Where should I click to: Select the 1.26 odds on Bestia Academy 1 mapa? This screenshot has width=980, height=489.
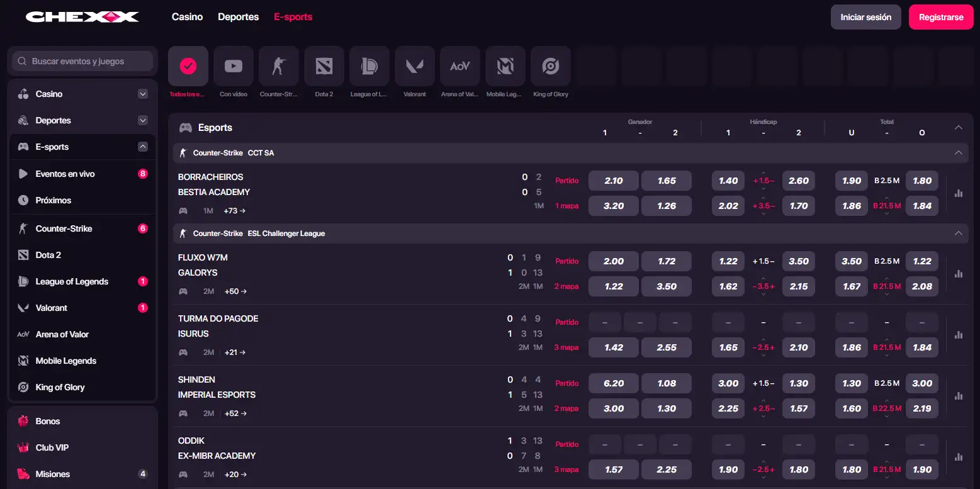(667, 206)
